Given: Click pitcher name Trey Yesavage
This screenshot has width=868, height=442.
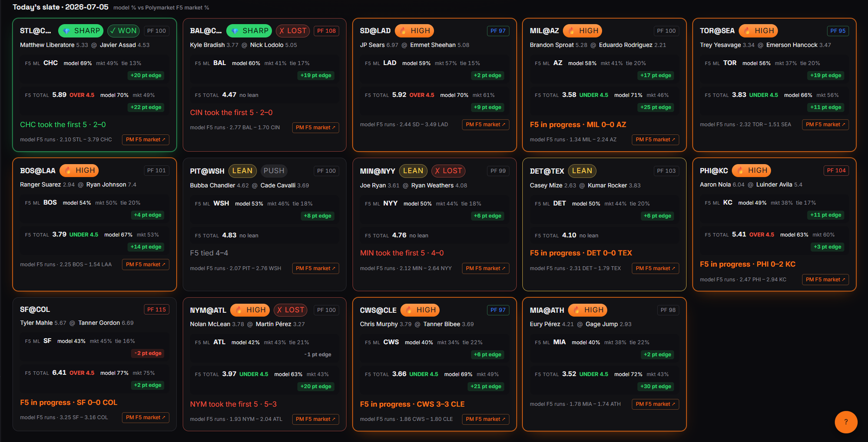Looking at the screenshot, I should tap(720, 45).
